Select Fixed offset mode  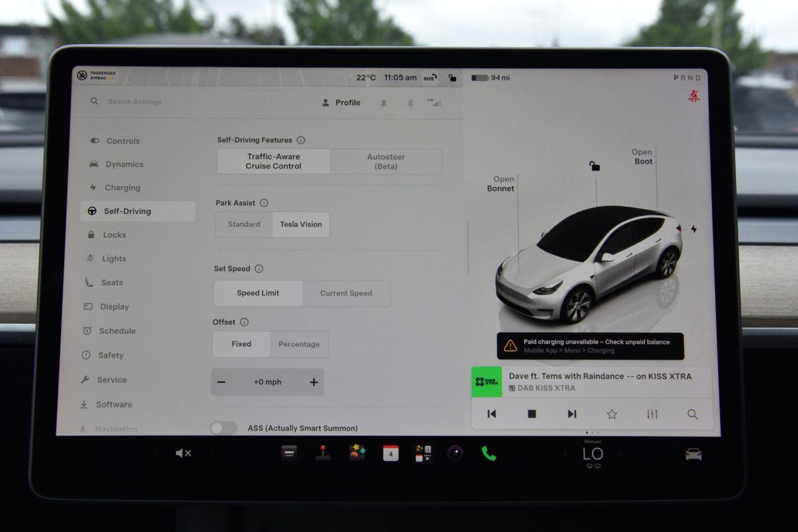(241, 344)
